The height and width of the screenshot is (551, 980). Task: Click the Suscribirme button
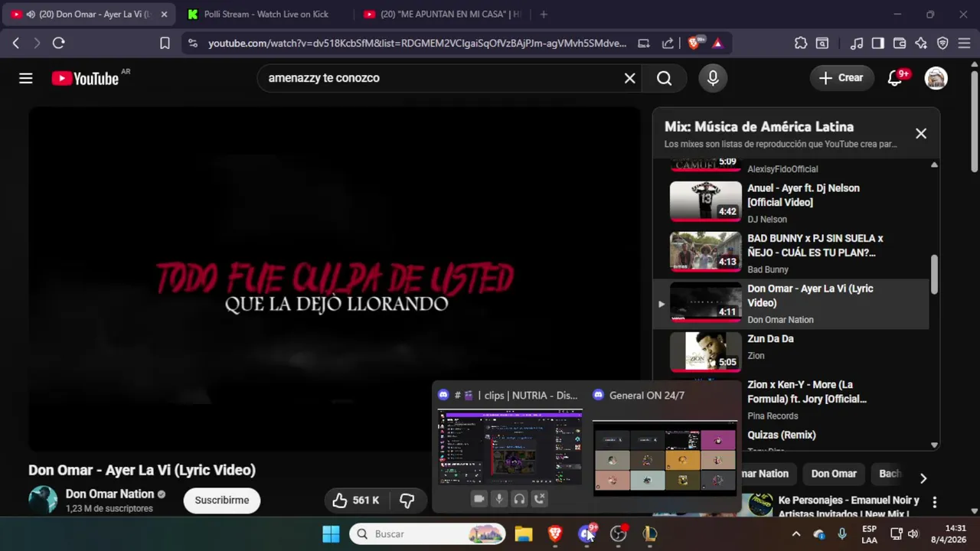222,500
